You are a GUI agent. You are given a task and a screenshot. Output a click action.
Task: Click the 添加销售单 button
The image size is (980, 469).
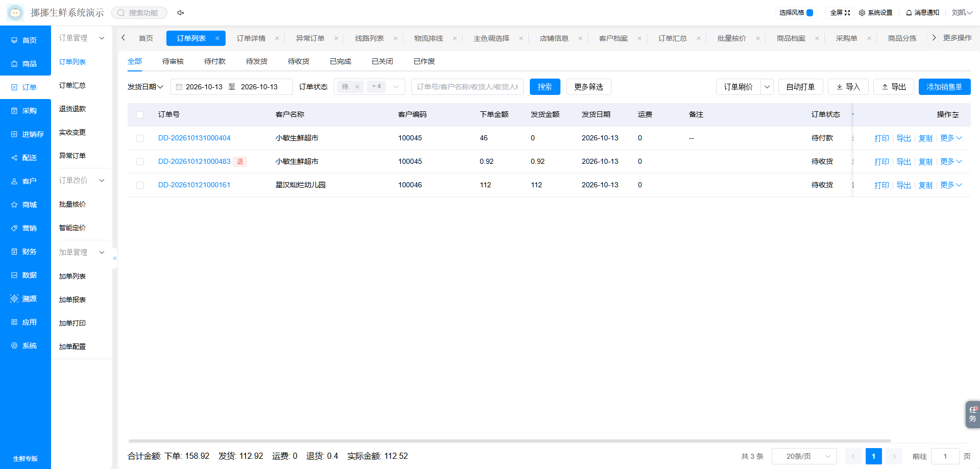click(944, 87)
